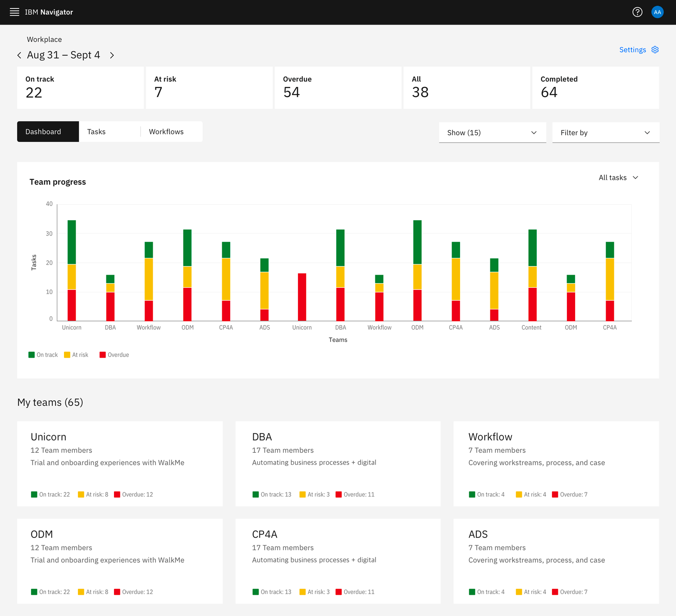Click the all-red Unicorn bar in chart
676x616 pixels.
(x=302, y=297)
